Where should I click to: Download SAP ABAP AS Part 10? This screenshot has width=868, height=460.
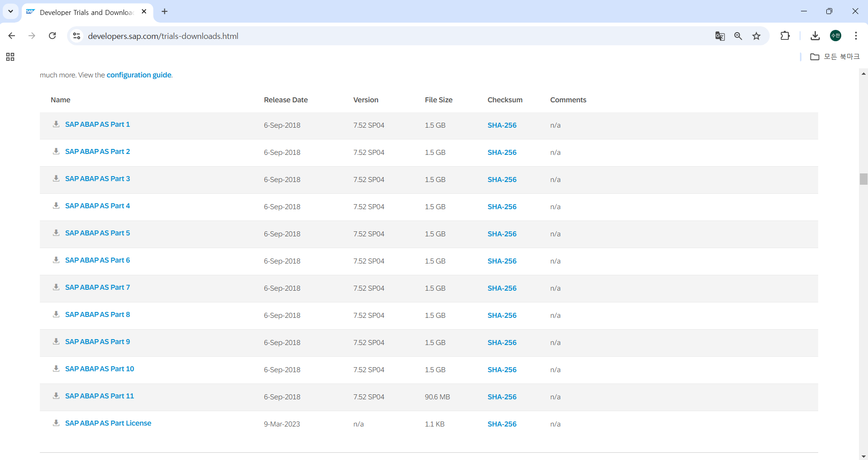point(100,369)
